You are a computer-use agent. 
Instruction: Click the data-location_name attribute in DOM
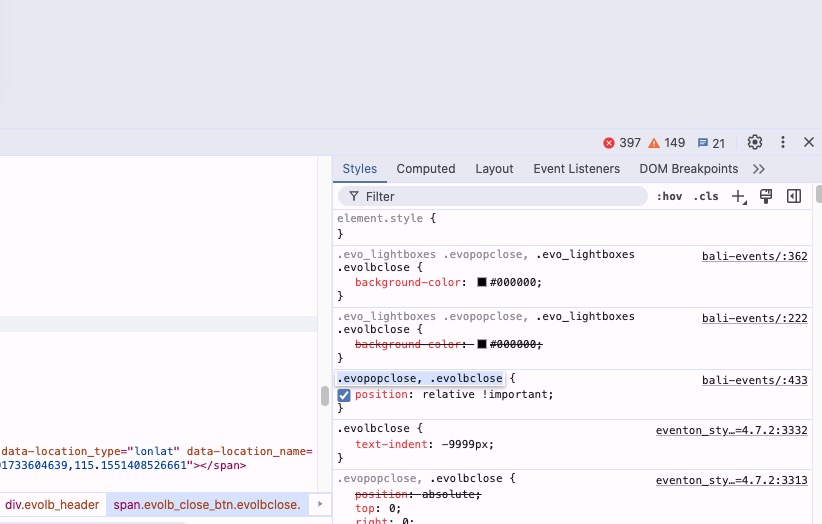tap(250, 451)
